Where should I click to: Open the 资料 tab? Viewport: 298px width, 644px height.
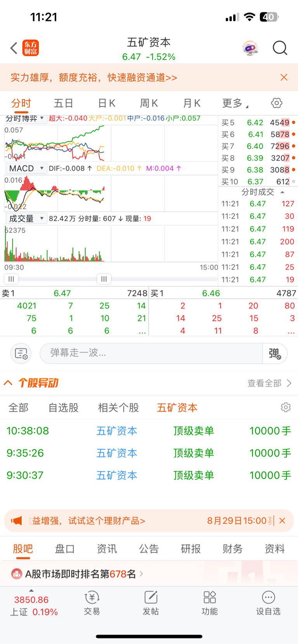pyautogui.click(x=275, y=549)
